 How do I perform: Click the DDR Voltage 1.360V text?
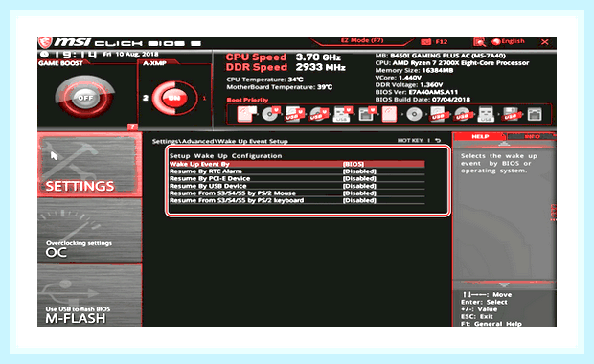coord(409,85)
